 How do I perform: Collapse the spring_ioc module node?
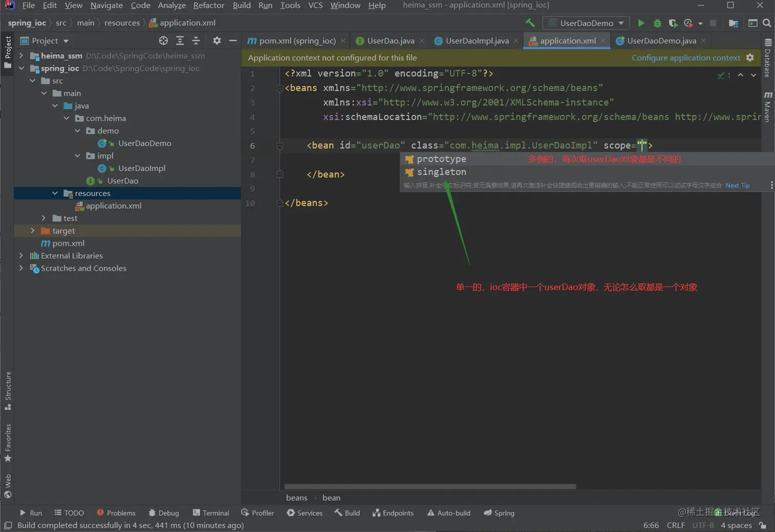click(x=21, y=68)
